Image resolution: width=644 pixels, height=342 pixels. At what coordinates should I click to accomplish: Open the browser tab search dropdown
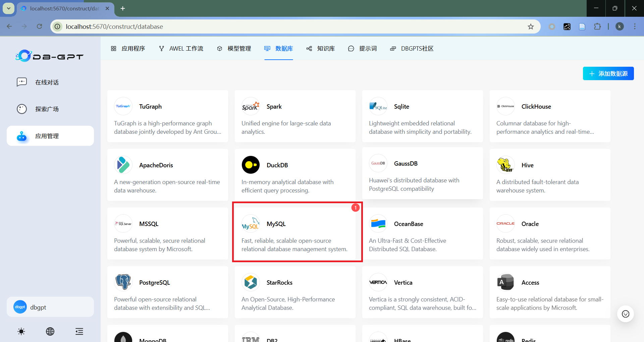tap(9, 8)
